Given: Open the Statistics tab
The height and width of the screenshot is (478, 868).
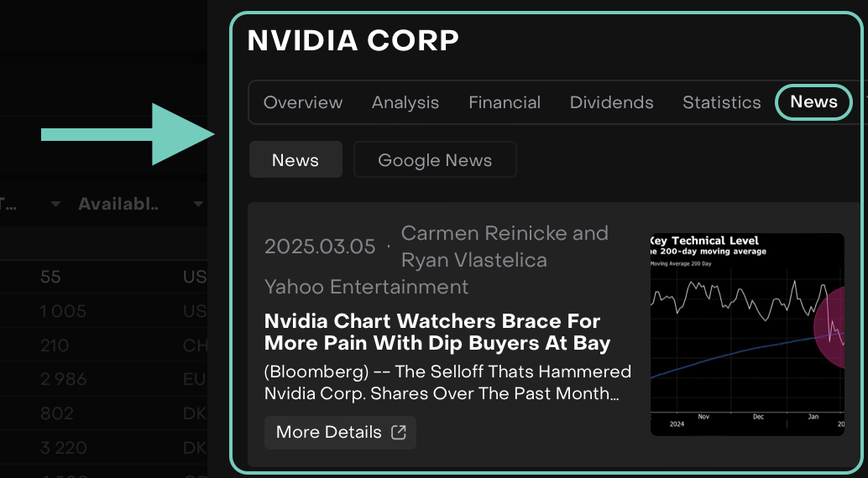Looking at the screenshot, I should (721, 102).
